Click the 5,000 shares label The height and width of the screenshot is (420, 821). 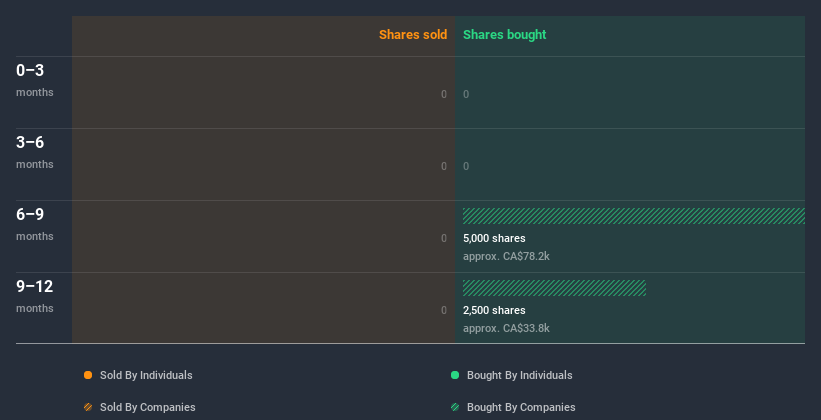pos(494,238)
